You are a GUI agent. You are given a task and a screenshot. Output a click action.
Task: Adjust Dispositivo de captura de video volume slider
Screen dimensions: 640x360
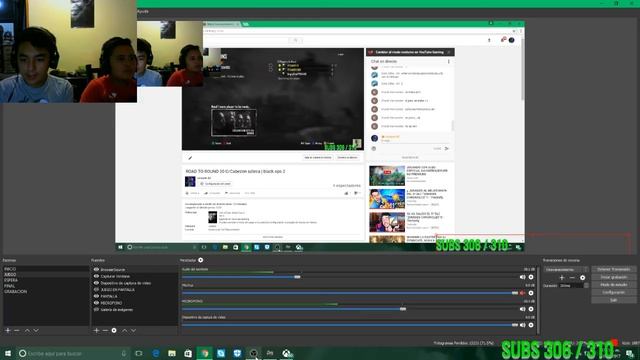[x=515, y=325]
